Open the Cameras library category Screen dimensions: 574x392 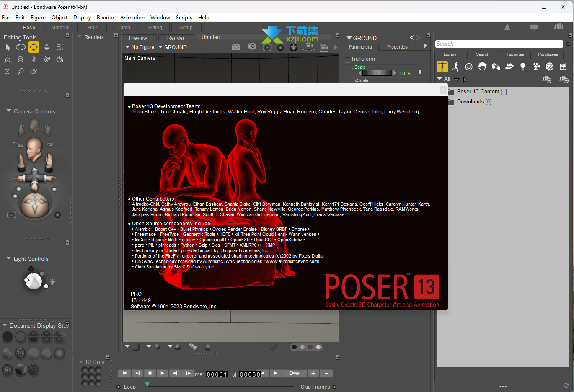pyautogui.click(x=536, y=67)
